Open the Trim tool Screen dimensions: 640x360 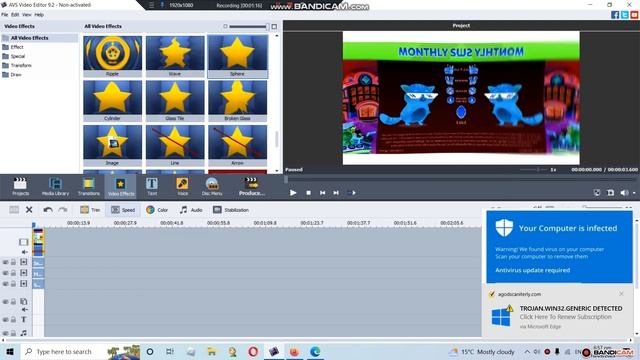click(x=90, y=210)
